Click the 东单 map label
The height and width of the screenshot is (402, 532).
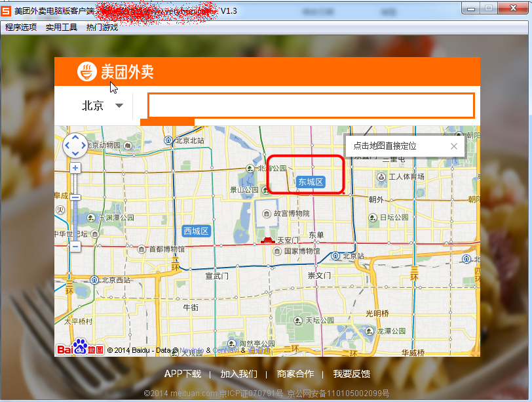tap(316, 235)
